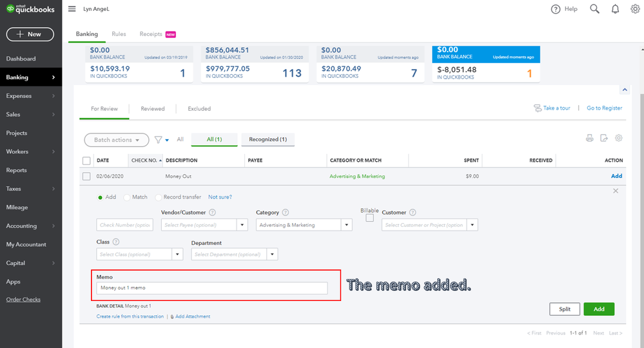Image resolution: width=644 pixels, height=348 pixels.
Task: Select the Add radio option
Action: (100, 197)
